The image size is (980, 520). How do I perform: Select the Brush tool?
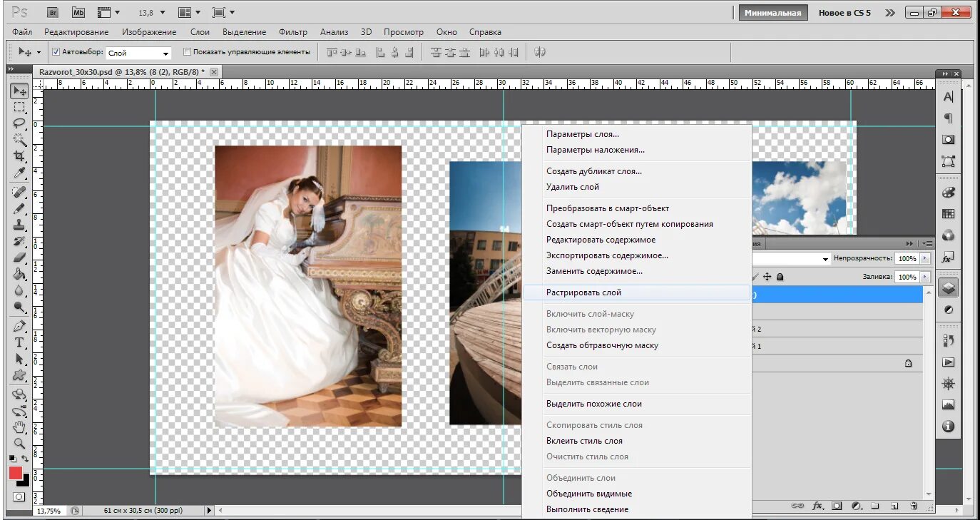coord(19,208)
